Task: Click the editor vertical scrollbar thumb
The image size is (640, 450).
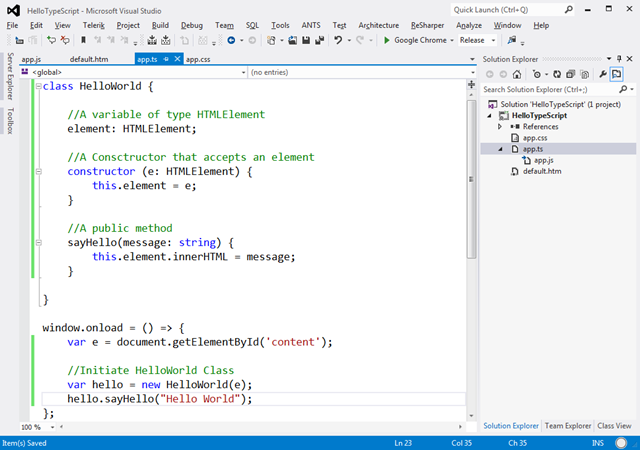Action: pos(471,179)
